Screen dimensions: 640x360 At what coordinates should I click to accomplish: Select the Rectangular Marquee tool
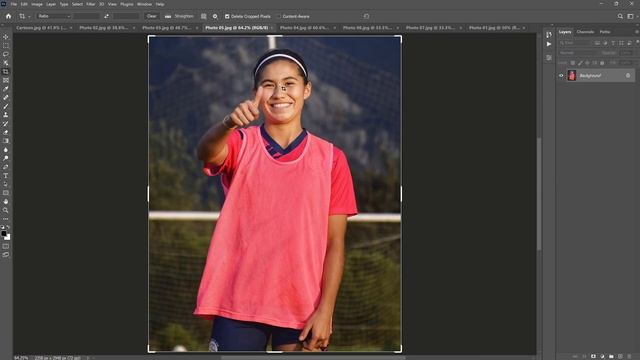point(6,46)
